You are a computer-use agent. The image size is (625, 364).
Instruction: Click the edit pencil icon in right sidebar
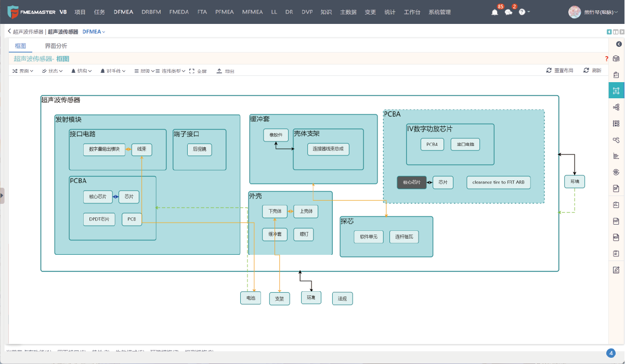[x=616, y=269]
